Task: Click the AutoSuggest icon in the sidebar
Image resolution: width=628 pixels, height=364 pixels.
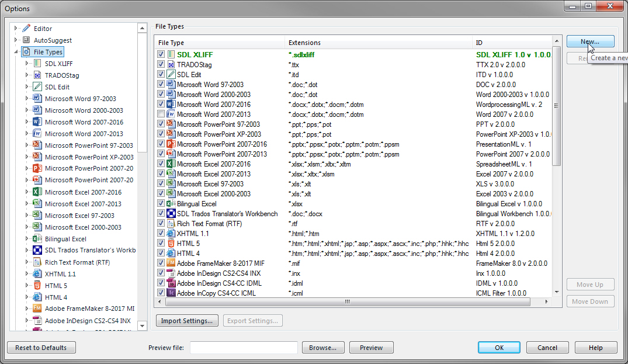Action: 25,40
